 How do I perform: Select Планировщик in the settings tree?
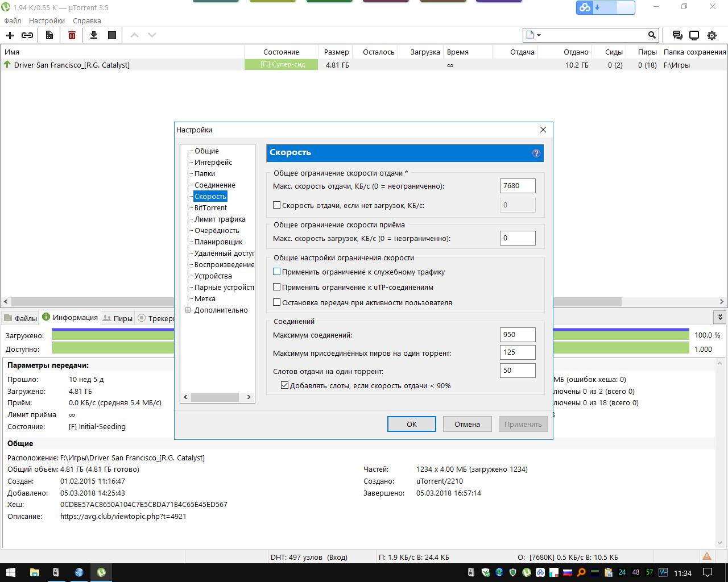pos(218,242)
